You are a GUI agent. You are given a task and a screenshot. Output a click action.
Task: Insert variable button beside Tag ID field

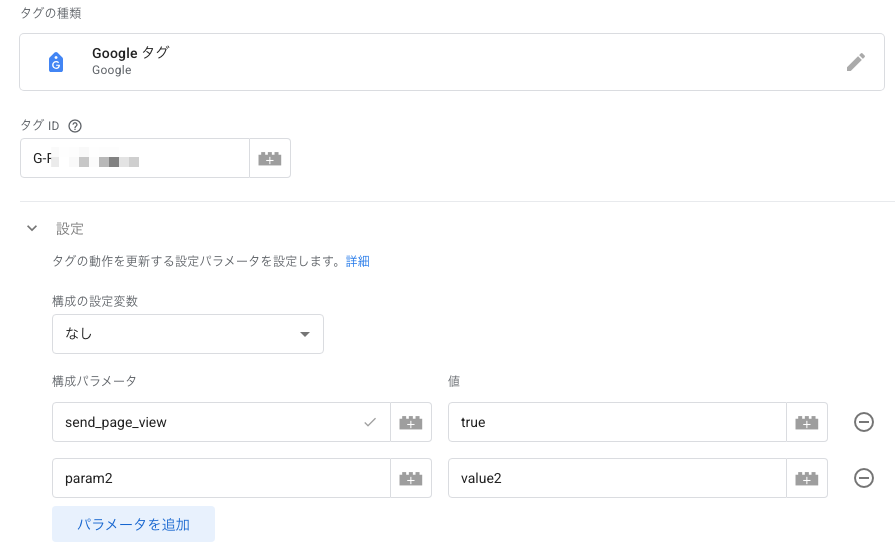click(x=270, y=158)
